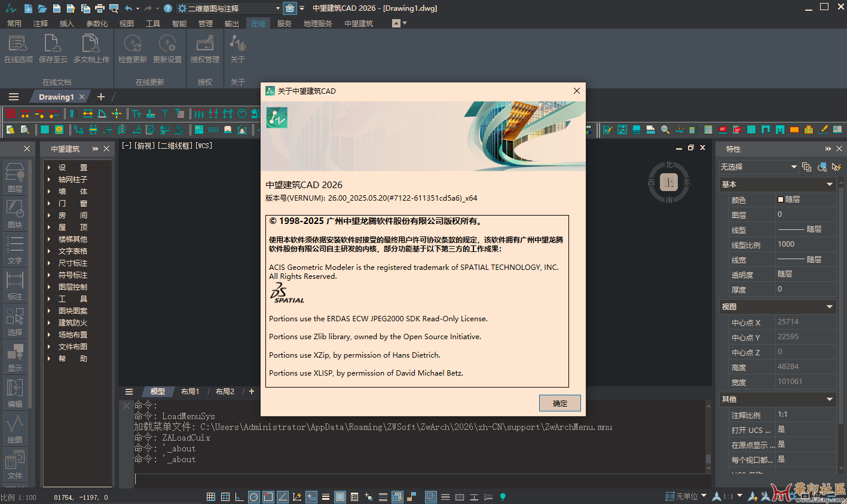
Task: Click the Open folder icon in quick access toolbar
Action: [42, 8]
